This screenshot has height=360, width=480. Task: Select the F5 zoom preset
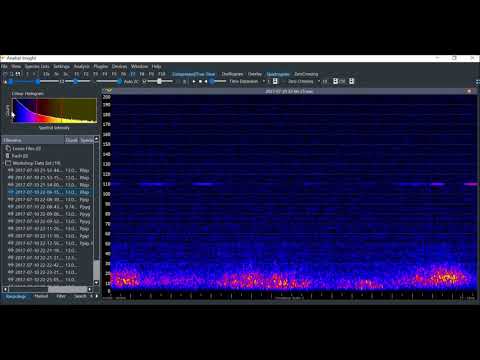pyautogui.click(x=114, y=74)
